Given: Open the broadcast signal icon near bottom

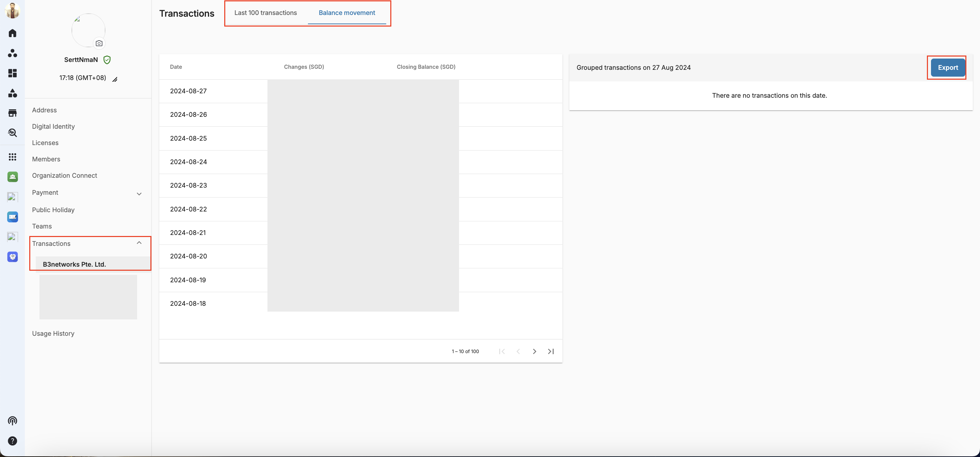Looking at the screenshot, I should pyautogui.click(x=13, y=421).
